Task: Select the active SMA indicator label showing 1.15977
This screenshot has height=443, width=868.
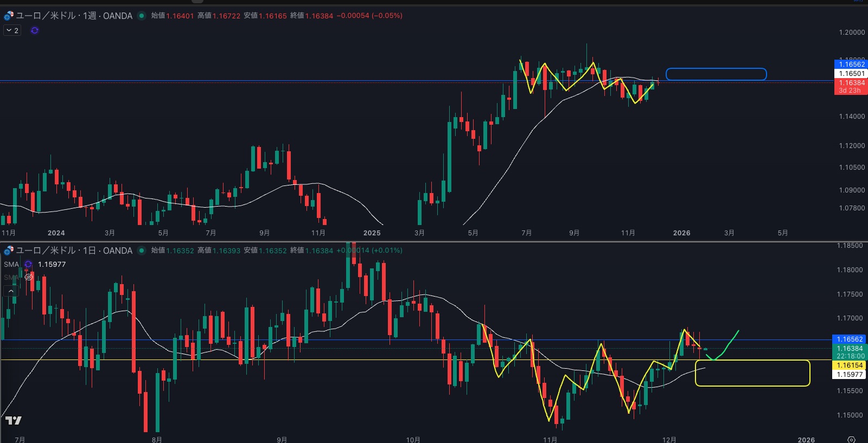Action: click(11, 265)
